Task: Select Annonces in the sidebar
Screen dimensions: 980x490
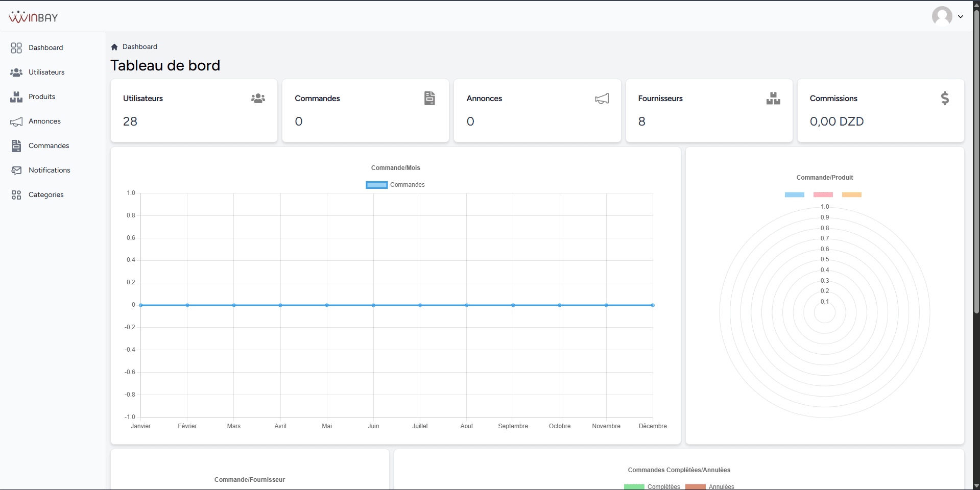Action: (x=44, y=121)
